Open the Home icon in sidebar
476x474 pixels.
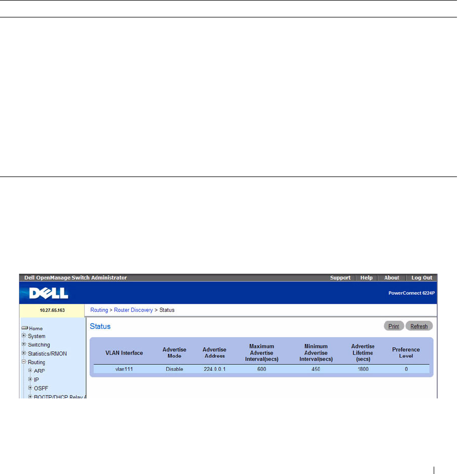tap(24, 328)
